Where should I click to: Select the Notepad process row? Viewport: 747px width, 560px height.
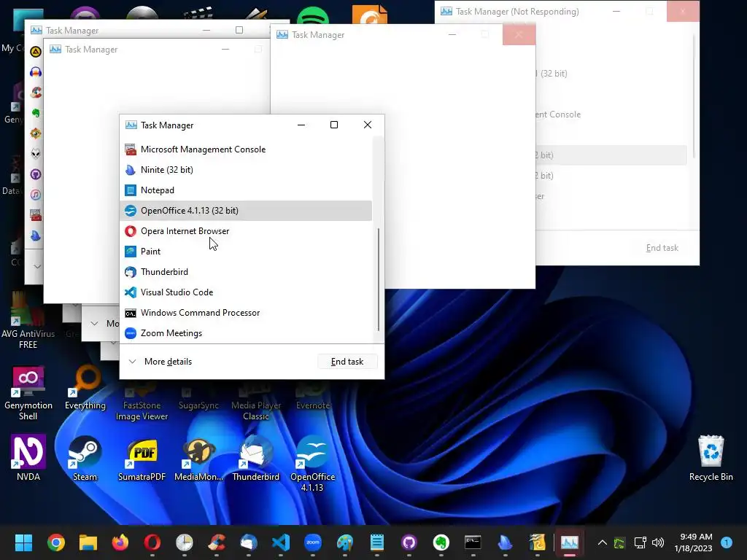246,190
